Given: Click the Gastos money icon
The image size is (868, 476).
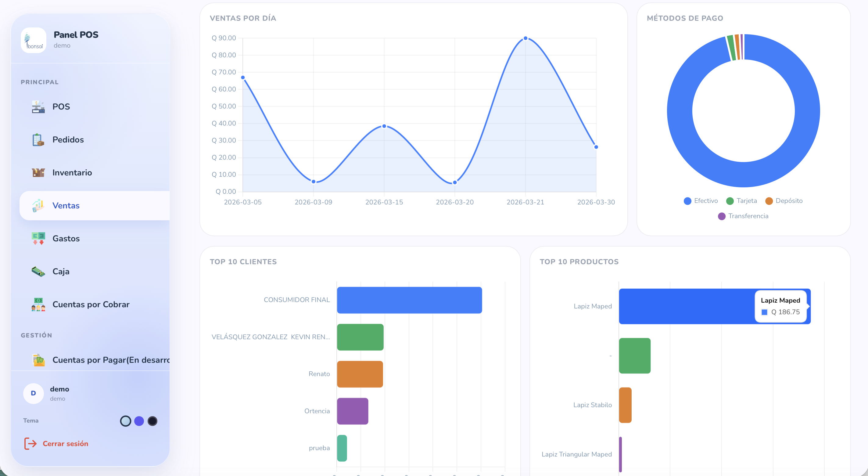Looking at the screenshot, I should (38, 238).
